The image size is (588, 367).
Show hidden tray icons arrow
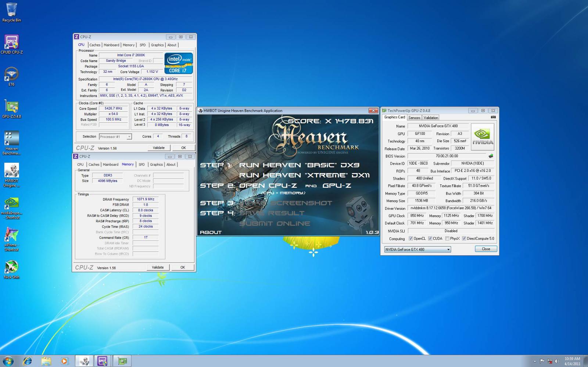click(x=535, y=361)
